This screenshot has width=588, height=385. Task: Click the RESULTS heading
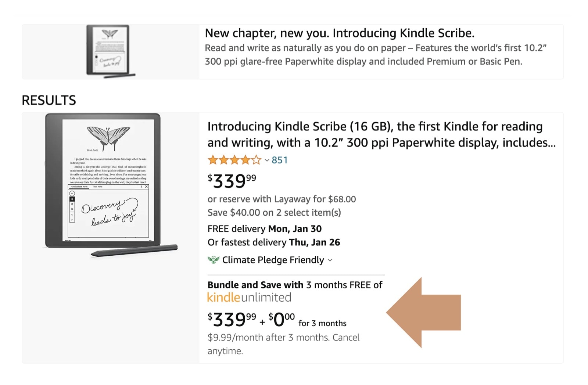[x=48, y=100]
